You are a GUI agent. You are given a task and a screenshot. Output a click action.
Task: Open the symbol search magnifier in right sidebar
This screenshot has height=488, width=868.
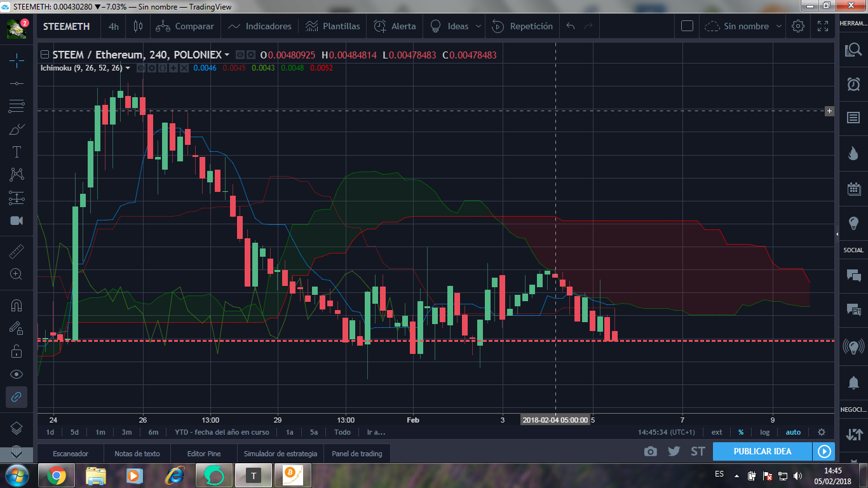click(x=853, y=50)
